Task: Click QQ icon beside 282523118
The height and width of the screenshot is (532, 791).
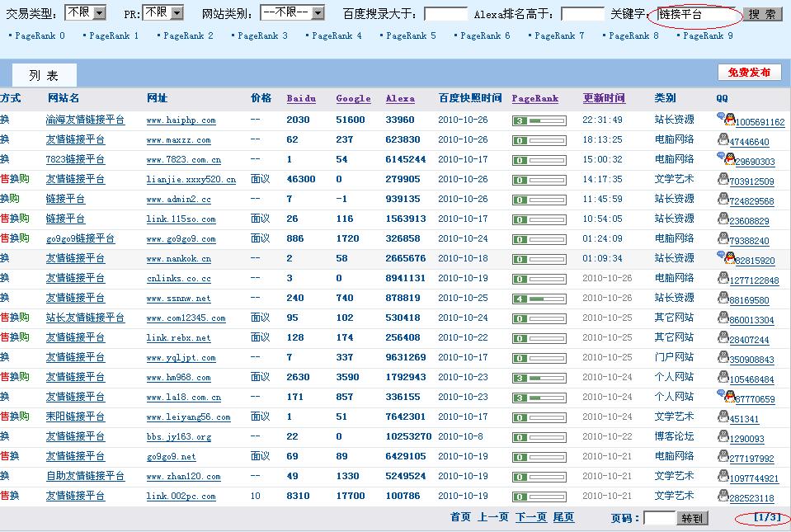Action: coord(723,497)
